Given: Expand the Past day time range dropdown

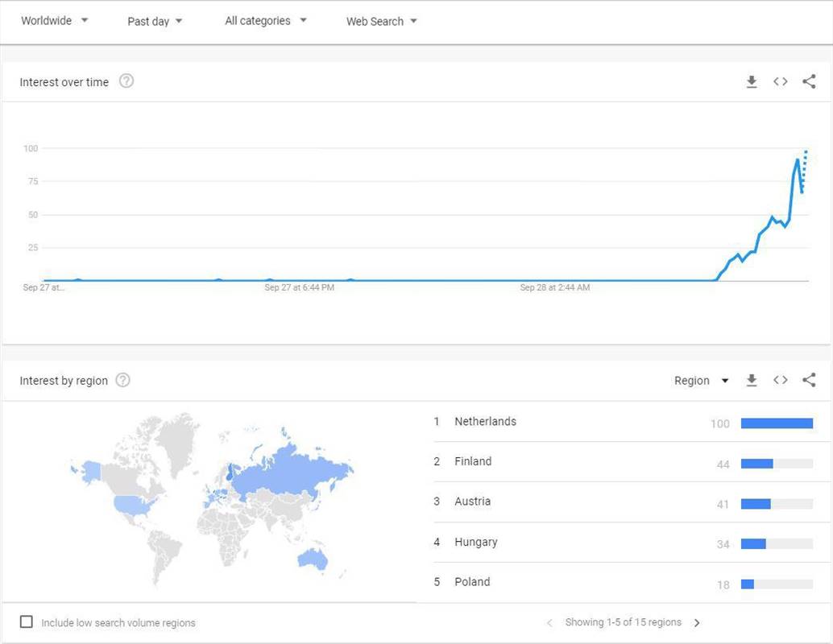Looking at the screenshot, I should click(x=155, y=22).
